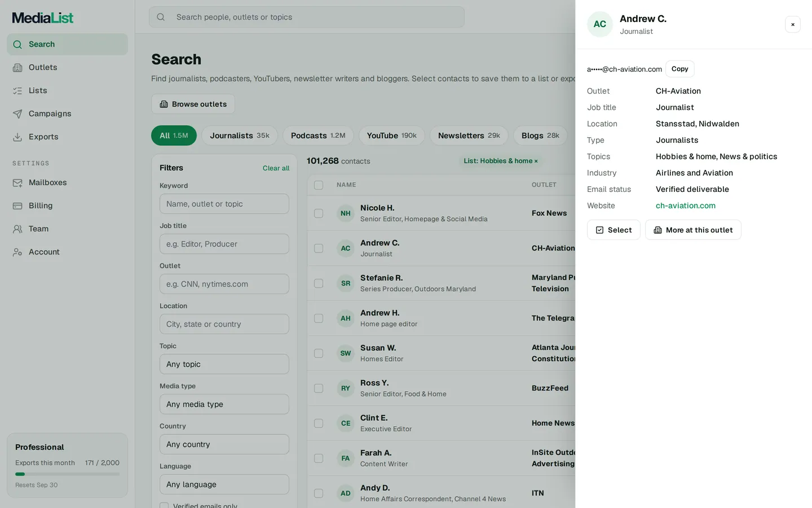This screenshot has height=508, width=812.
Task: Click the Search magnifier icon in sidebar
Action: [17, 45]
